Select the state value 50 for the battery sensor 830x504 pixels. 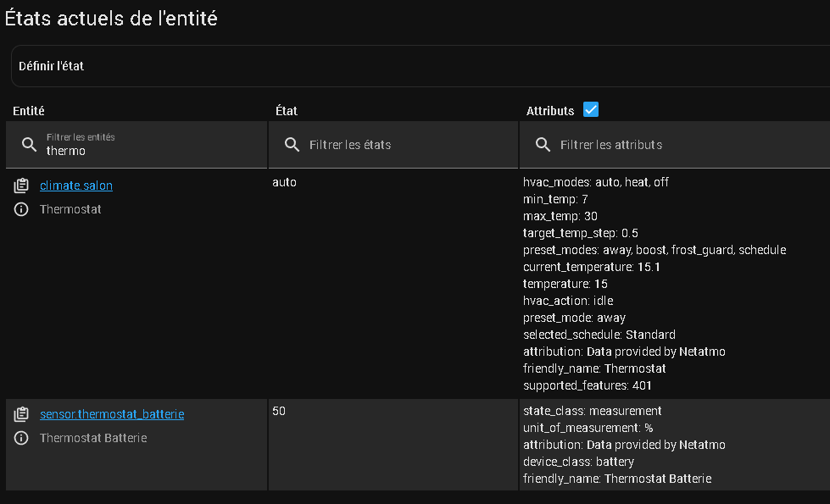point(279,411)
